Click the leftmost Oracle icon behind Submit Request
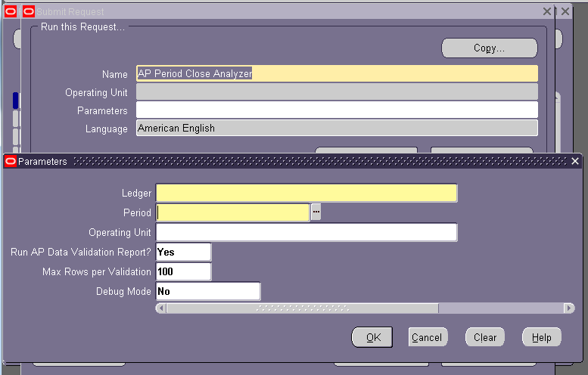The width and height of the screenshot is (588, 375). 11,11
